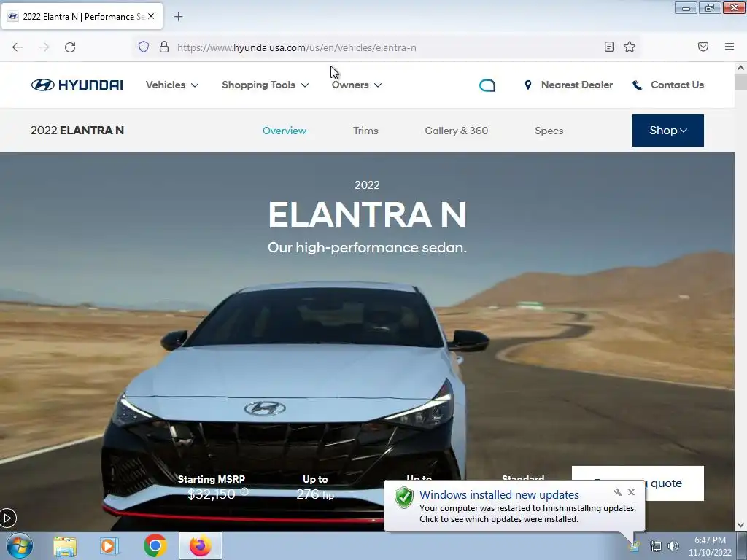The height and width of the screenshot is (560, 747).
Task: Open the Firefox hamburger application menu
Action: pyautogui.click(x=729, y=47)
